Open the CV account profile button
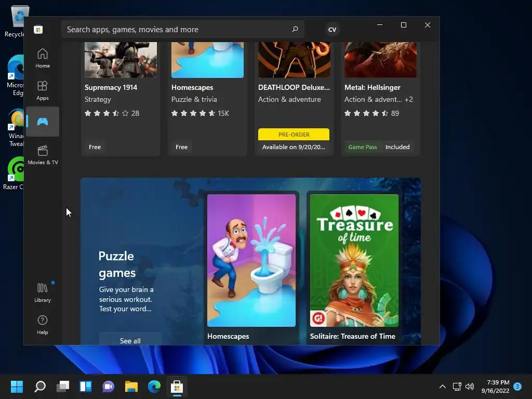Image resolution: width=532 pixels, height=399 pixels. tap(332, 30)
